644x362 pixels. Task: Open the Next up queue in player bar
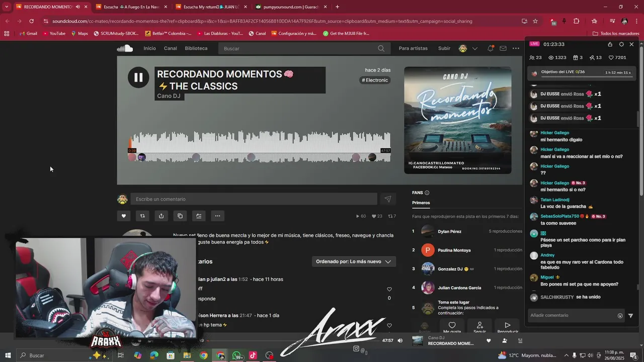tap(520, 340)
